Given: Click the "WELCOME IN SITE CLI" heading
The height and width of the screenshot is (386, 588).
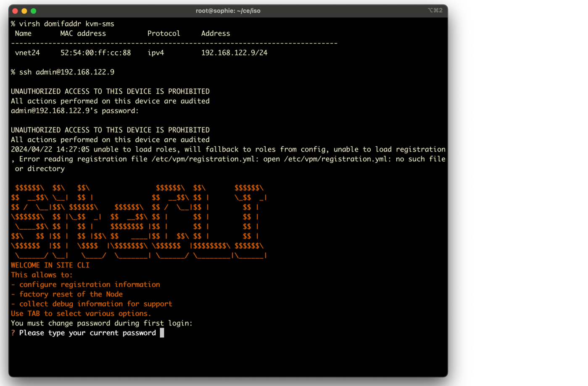Looking at the screenshot, I should point(50,265).
